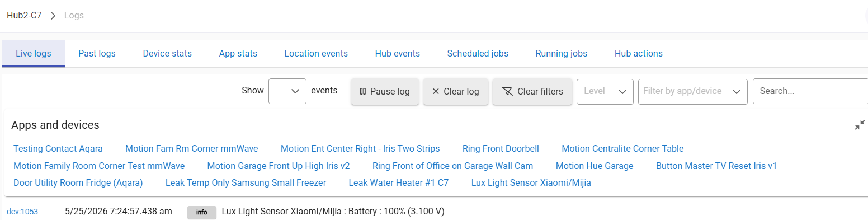This screenshot has width=868, height=220.
Task: Switch to the Past logs tab
Action: (x=97, y=54)
